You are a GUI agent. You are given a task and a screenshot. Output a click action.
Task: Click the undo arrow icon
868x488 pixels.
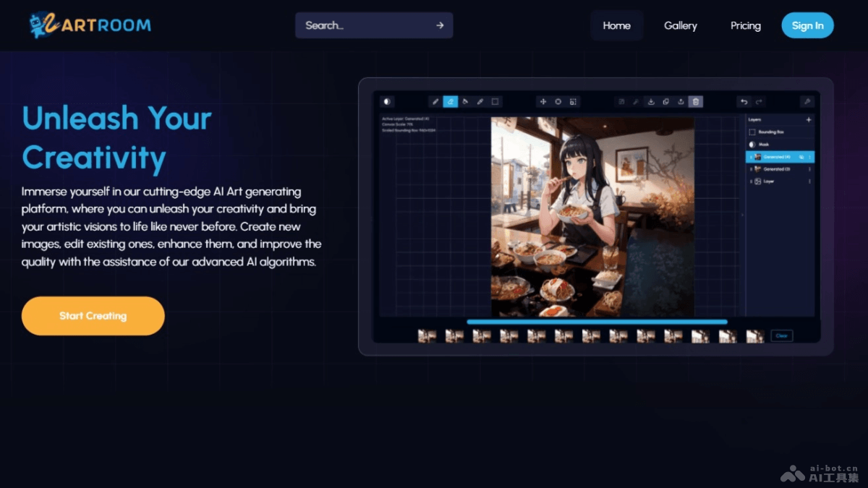tap(744, 102)
